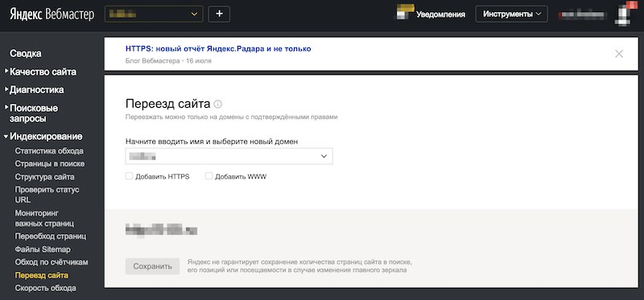Screen dimensions: 644x300
Task: Open Проверить статус URL page
Action: pos(47,195)
